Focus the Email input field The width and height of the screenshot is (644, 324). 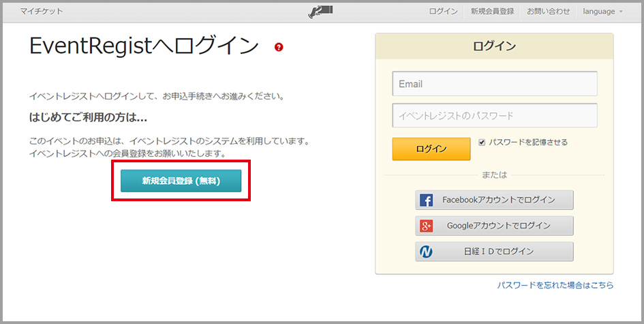495,84
